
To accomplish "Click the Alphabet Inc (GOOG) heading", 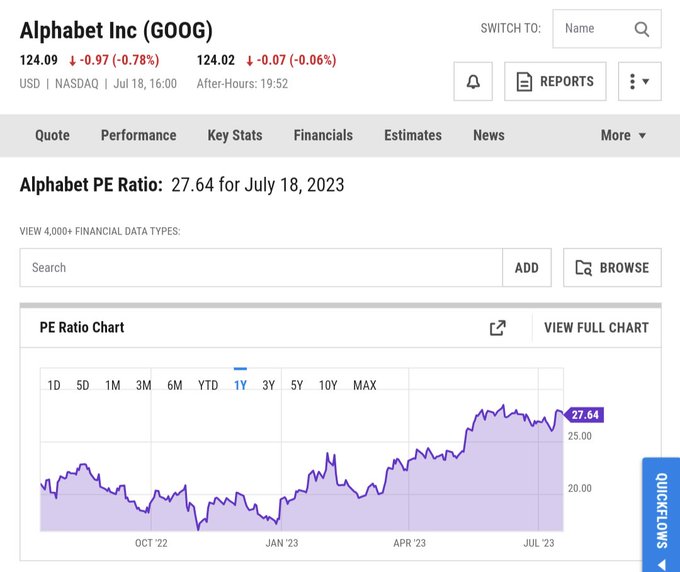I will point(116,31).
